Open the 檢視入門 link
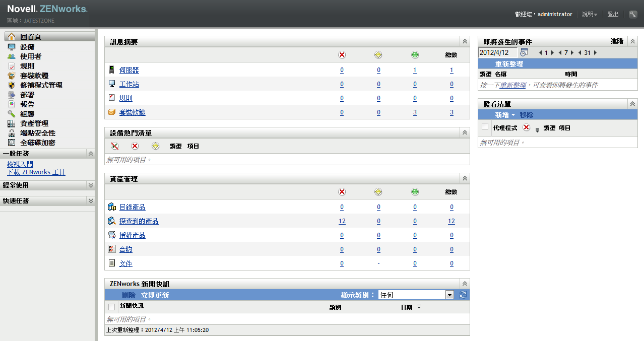Image resolution: width=644 pixels, height=341 pixels. pyautogui.click(x=20, y=165)
